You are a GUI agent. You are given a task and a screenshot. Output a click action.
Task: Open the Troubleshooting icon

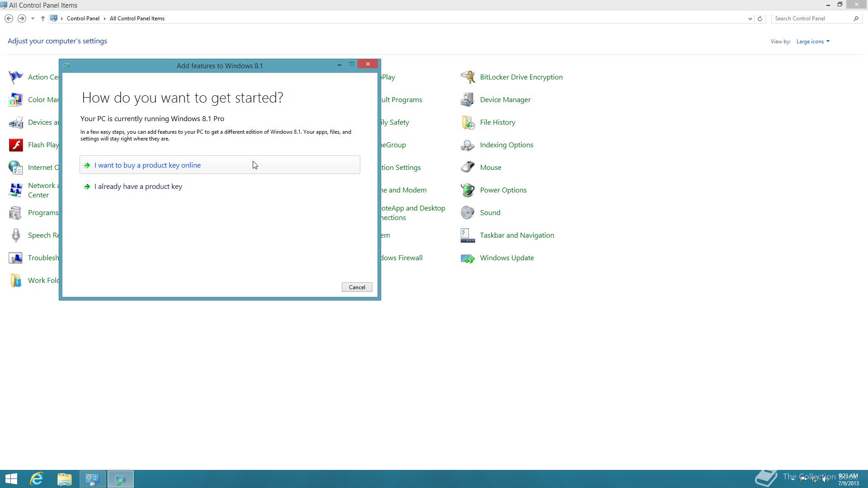[x=16, y=258]
